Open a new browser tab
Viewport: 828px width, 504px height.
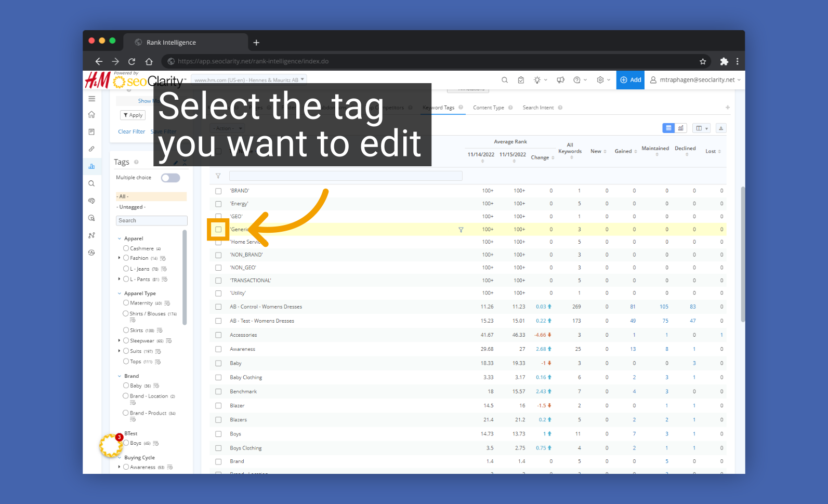tap(256, 43)
